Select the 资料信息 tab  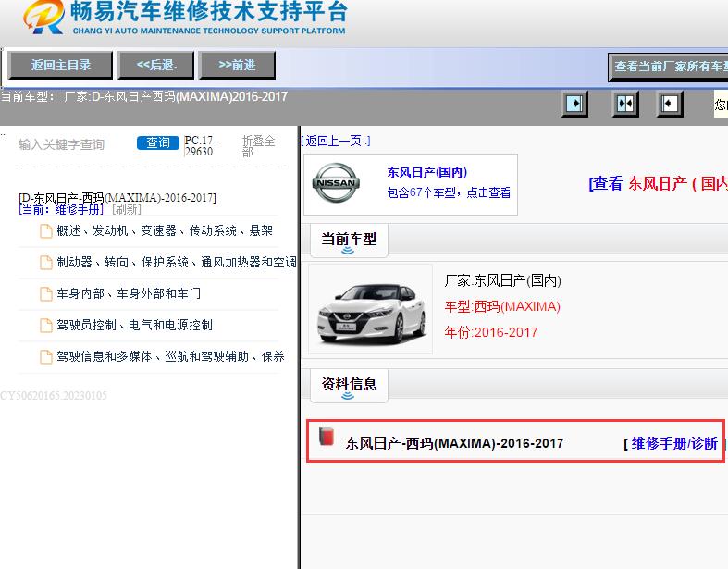pyautogui.click(x=349, y=386)
